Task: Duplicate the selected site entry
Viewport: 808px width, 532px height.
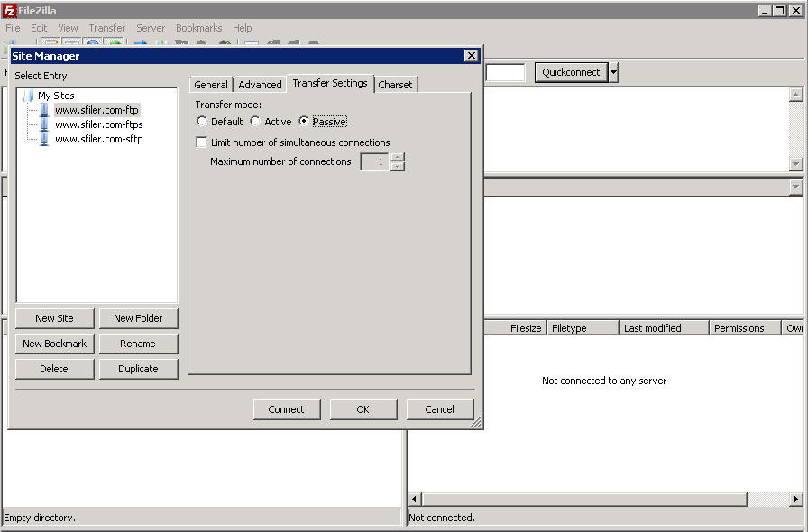Action: click(x=138, y=369)
